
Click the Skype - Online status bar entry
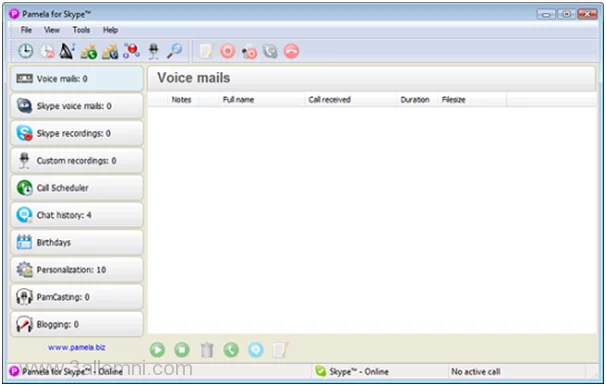[x=359, y=372]
